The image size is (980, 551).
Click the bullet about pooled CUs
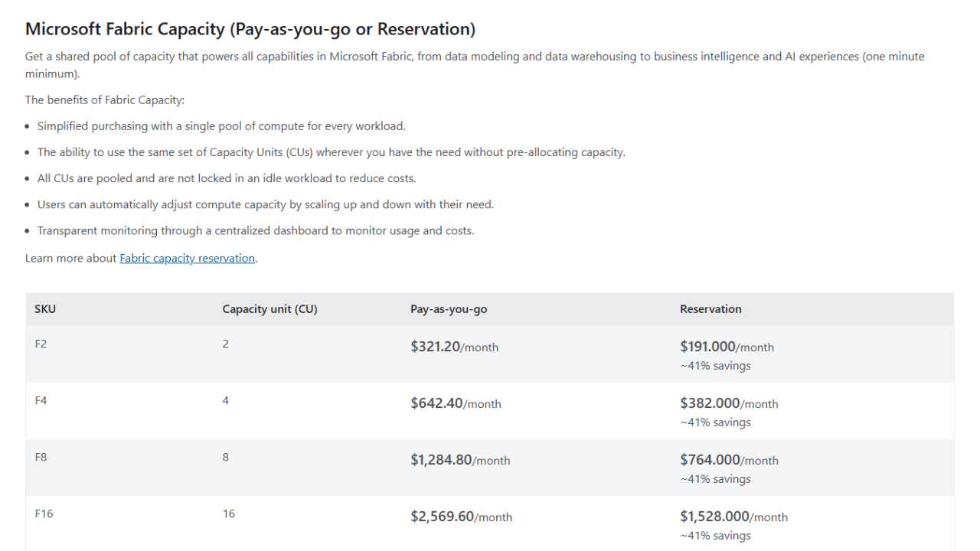click(227, 178)
